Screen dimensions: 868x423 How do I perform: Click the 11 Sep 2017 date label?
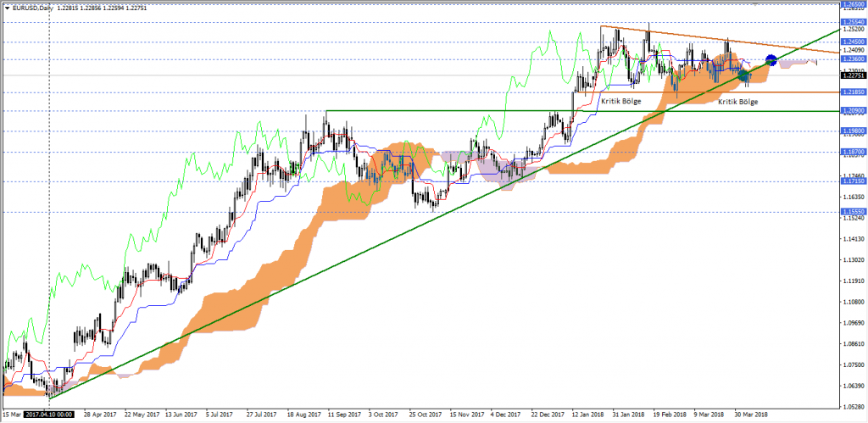344,415
